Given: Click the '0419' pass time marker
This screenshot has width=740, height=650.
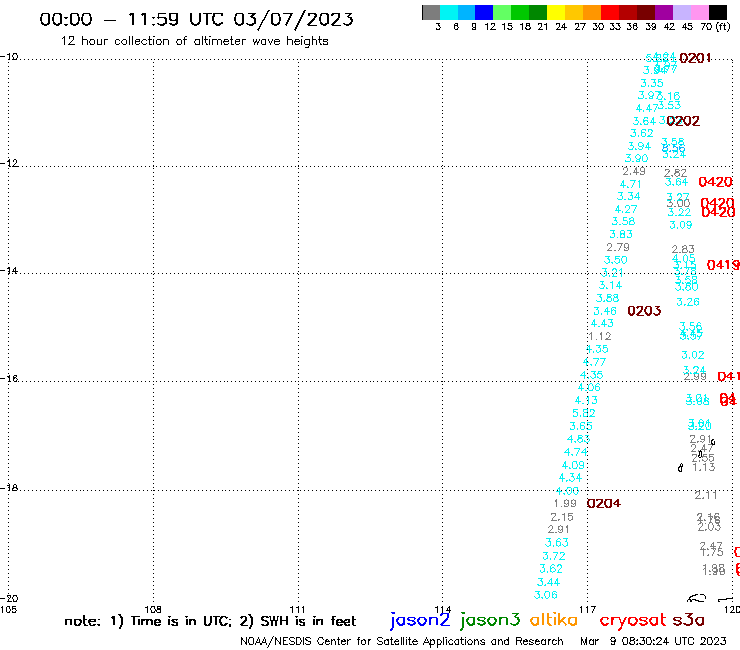Looking at the screenshot, I should point(723,265).
